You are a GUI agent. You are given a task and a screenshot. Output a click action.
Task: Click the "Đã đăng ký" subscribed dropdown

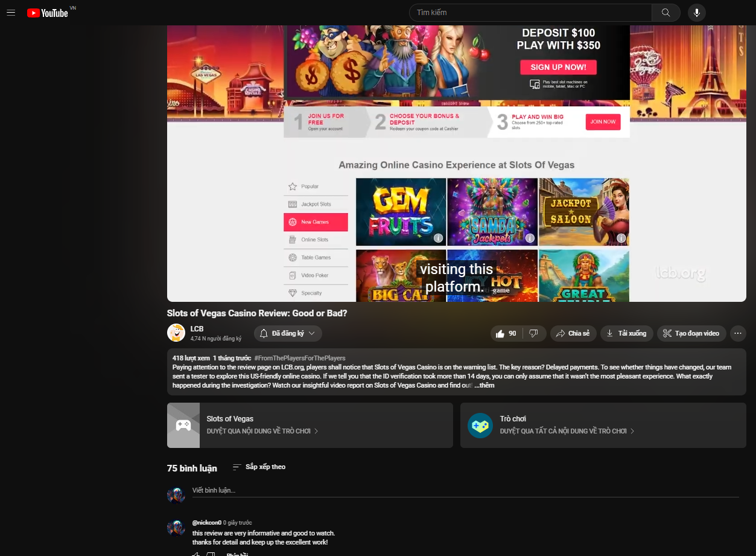click(x=288, y=333)
